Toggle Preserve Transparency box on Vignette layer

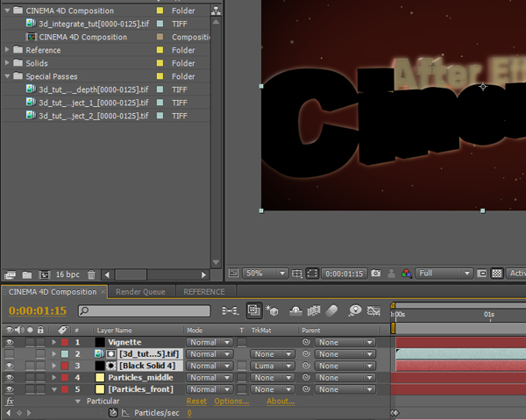(242, 342)
